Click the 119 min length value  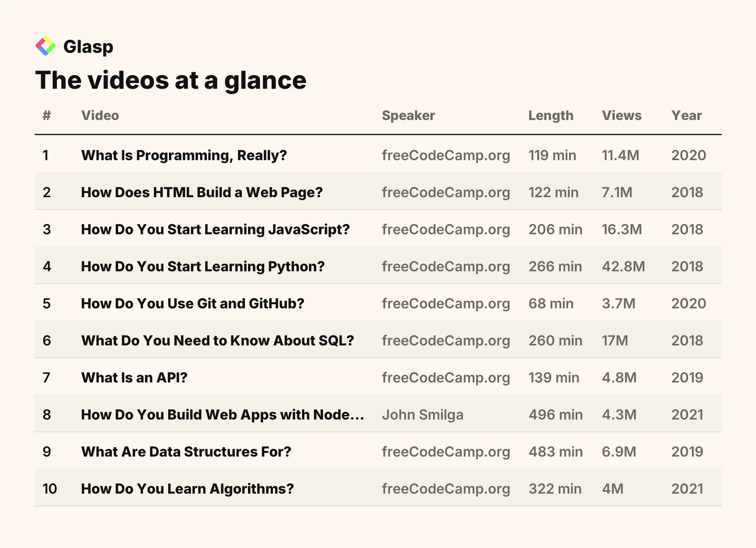pyautogui.click(x=552, y=156)
